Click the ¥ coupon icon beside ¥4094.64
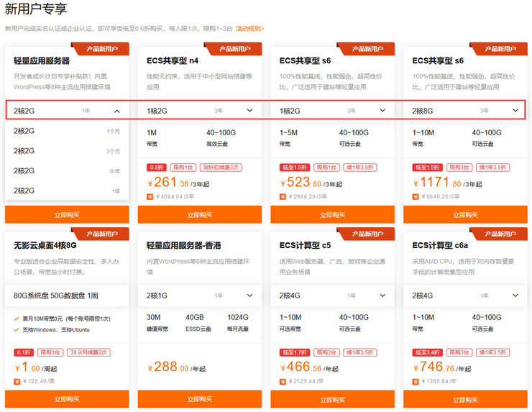 (150, 196)
